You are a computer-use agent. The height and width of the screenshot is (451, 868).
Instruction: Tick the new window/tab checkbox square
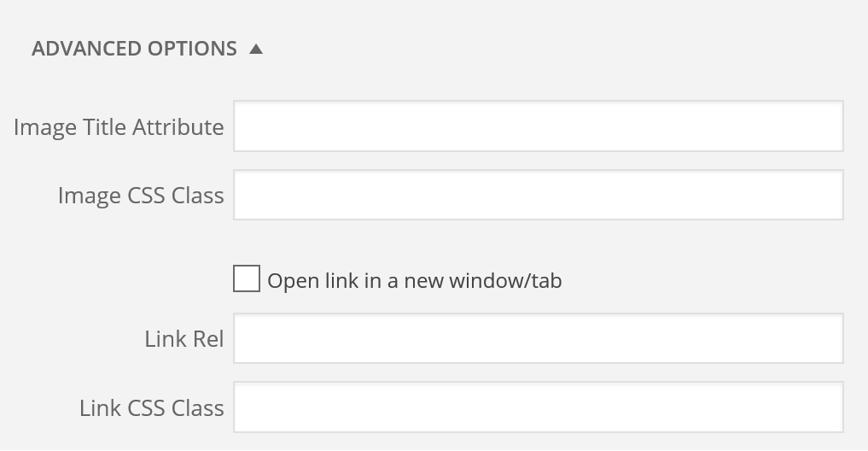click(x=247, y=278)
